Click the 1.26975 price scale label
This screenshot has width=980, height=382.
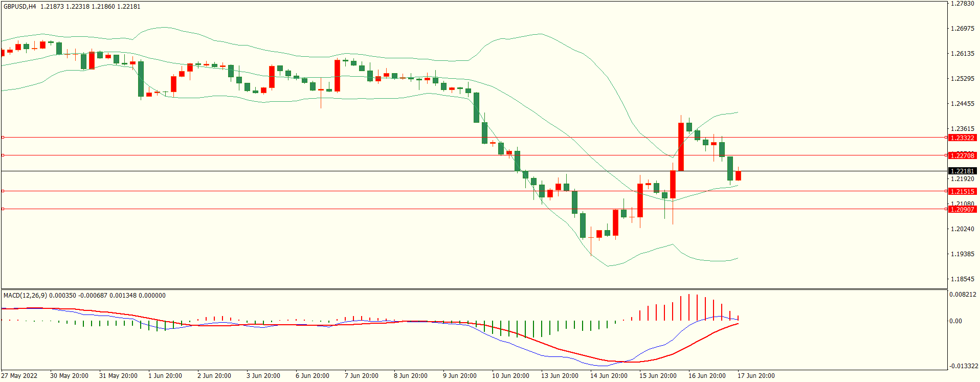tap(962, 29)
